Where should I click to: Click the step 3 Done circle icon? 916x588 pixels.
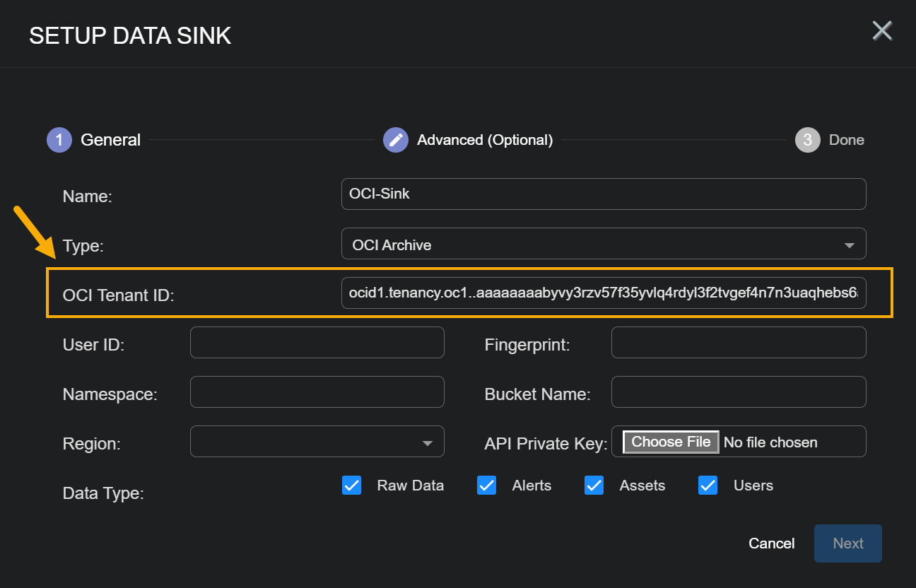[x=807, y=140]
